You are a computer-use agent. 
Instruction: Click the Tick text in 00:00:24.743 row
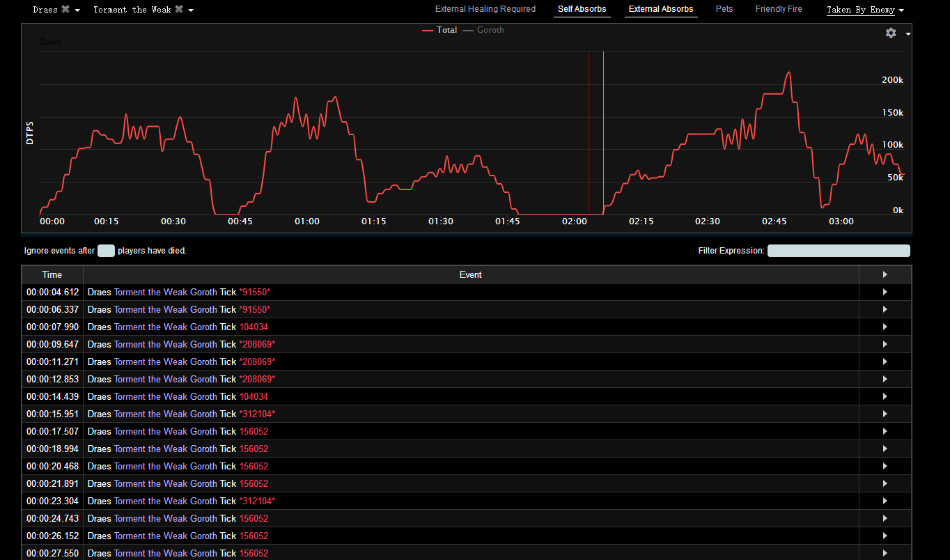(228, 518)
